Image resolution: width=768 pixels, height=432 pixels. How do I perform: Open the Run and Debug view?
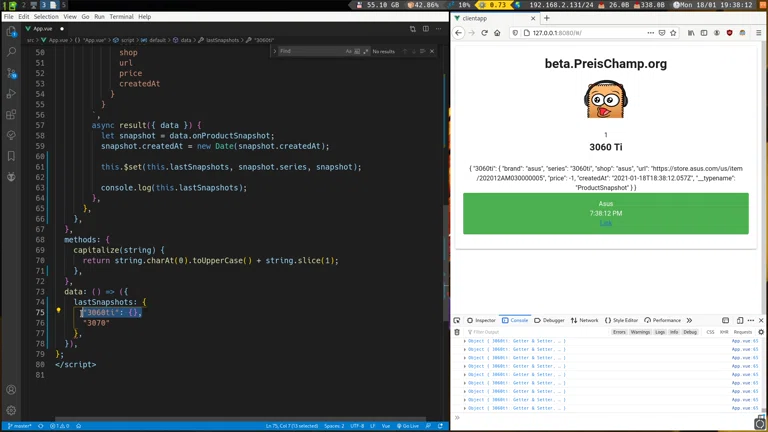[11, 94]
